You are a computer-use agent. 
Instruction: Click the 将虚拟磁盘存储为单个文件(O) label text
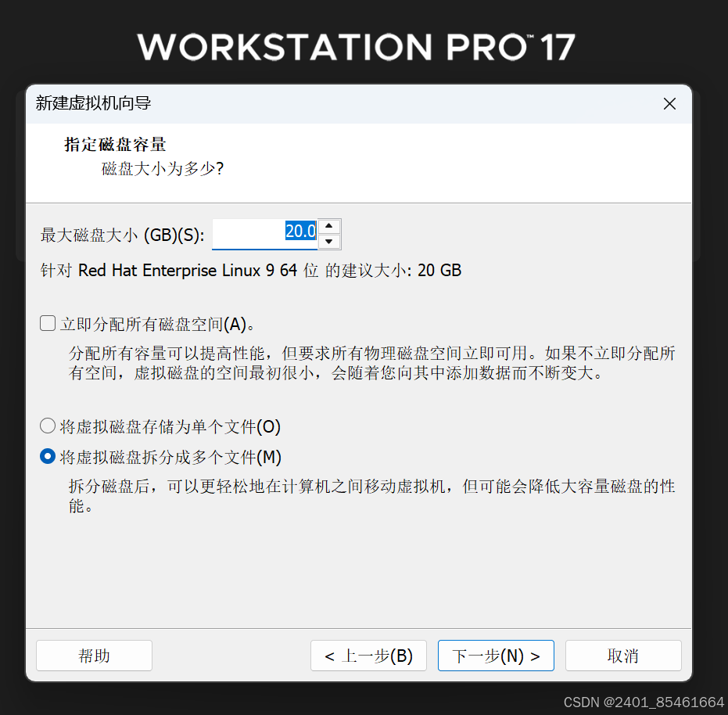pos(170,426)
